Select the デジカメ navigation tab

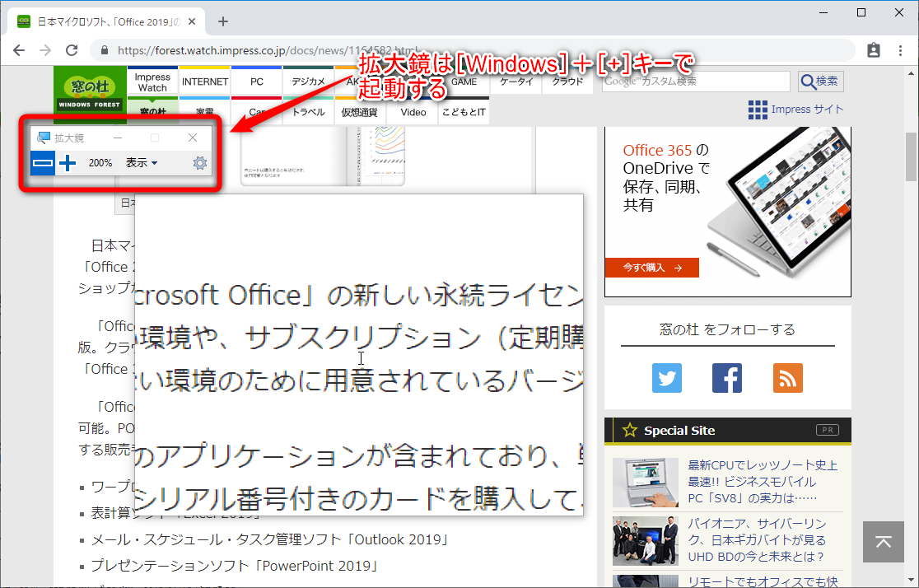(x=307, y=82)
